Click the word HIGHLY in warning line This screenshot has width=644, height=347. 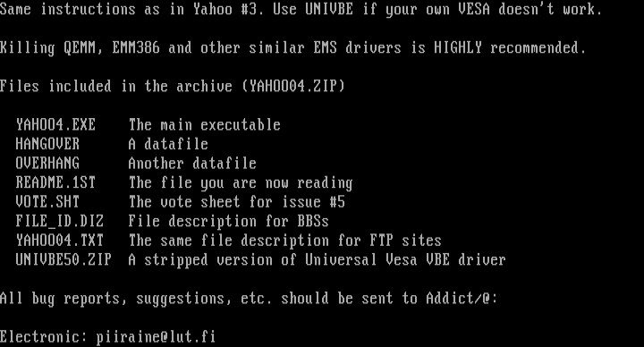[x=458, y=47]
